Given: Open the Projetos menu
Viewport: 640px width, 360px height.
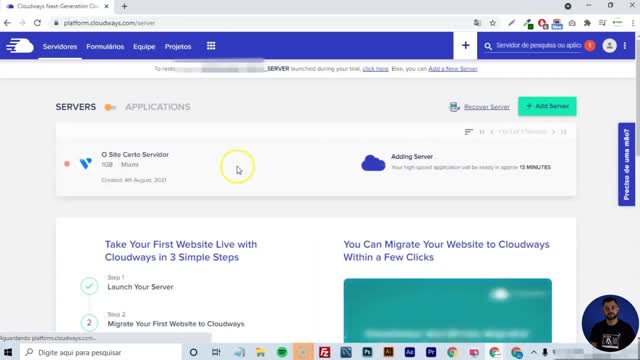Looking at the screenshot, I should click(178, 47).
